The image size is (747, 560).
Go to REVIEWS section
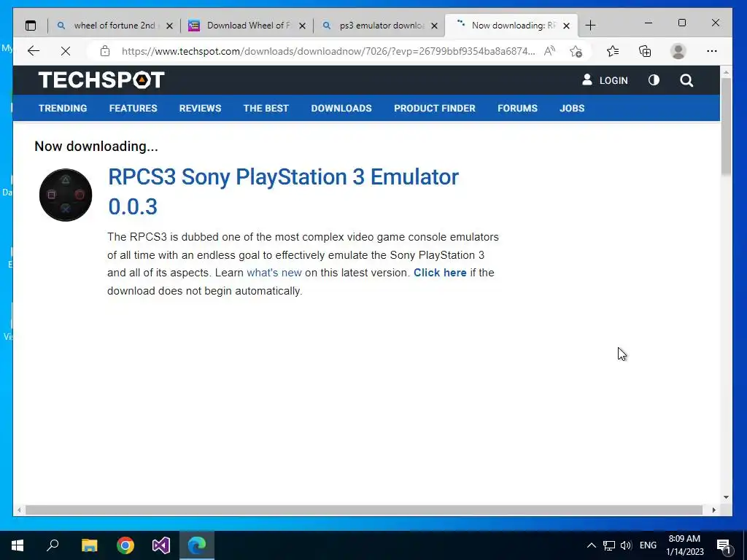tap(200, 108)
